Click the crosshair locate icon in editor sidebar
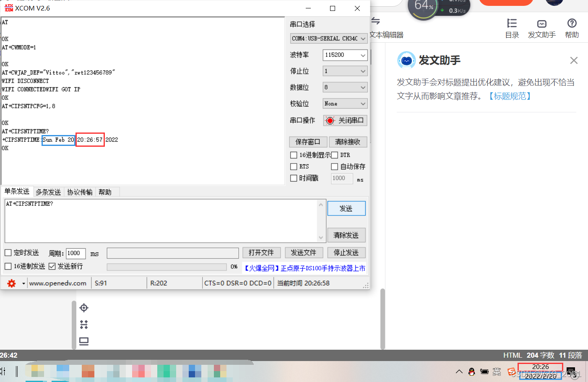This screenshot has height=382, width=588. pyautogui.click(x=84, y=308)
